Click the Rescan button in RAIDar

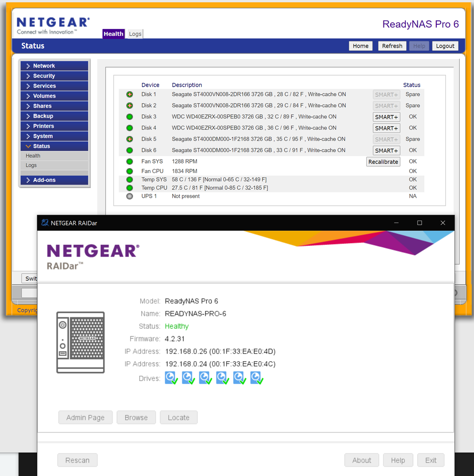click(x=77, y=460)
